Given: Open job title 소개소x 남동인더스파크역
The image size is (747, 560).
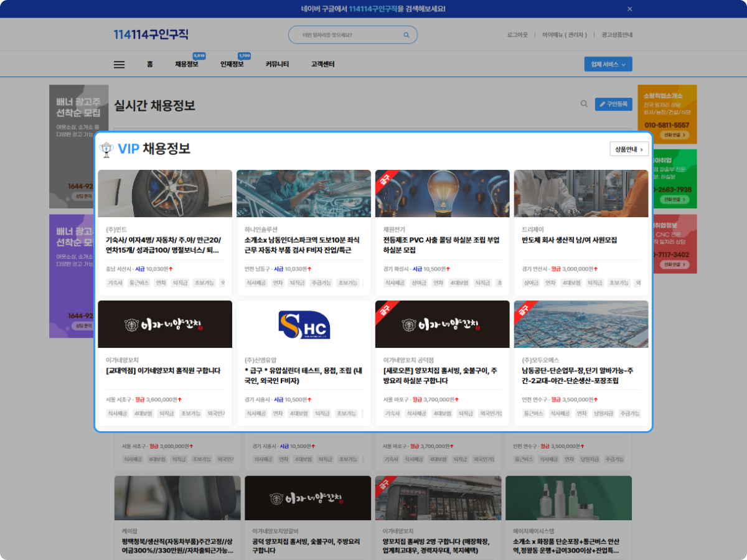Looking at the screenshot, I should [x=303, y=245].
